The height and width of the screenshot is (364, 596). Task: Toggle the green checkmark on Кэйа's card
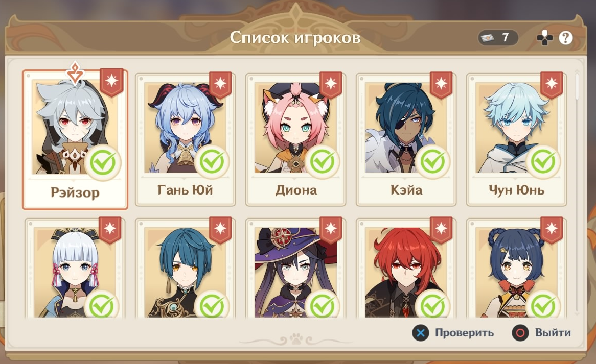pyautogui.click(x=432, y=162)
